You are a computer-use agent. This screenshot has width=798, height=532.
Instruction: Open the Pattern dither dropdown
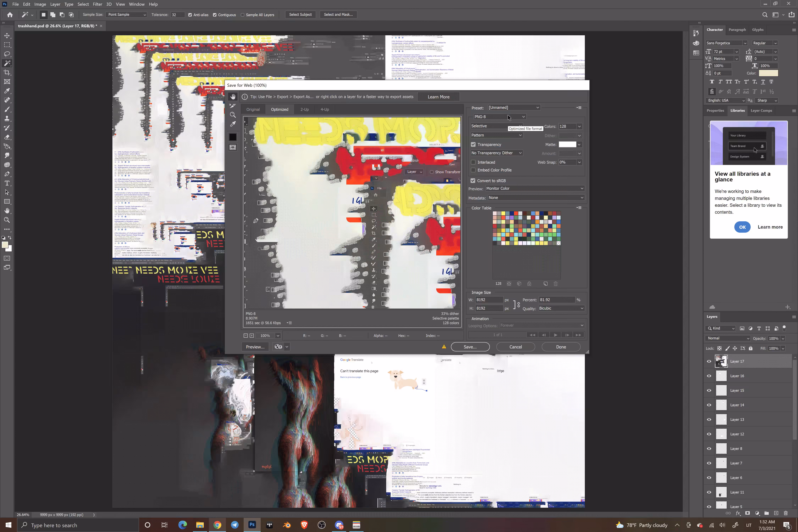point(496,135)
